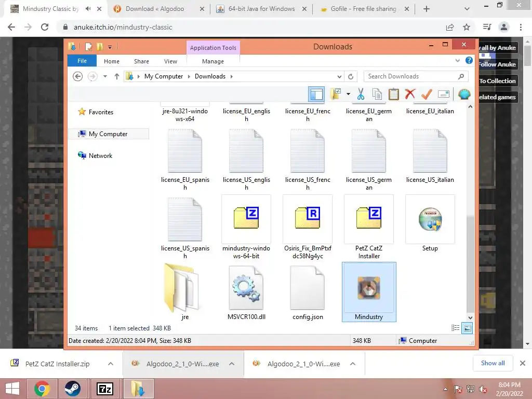Select My Computer in navigation pane
532x399 pixels.
(x=109, y=134)
